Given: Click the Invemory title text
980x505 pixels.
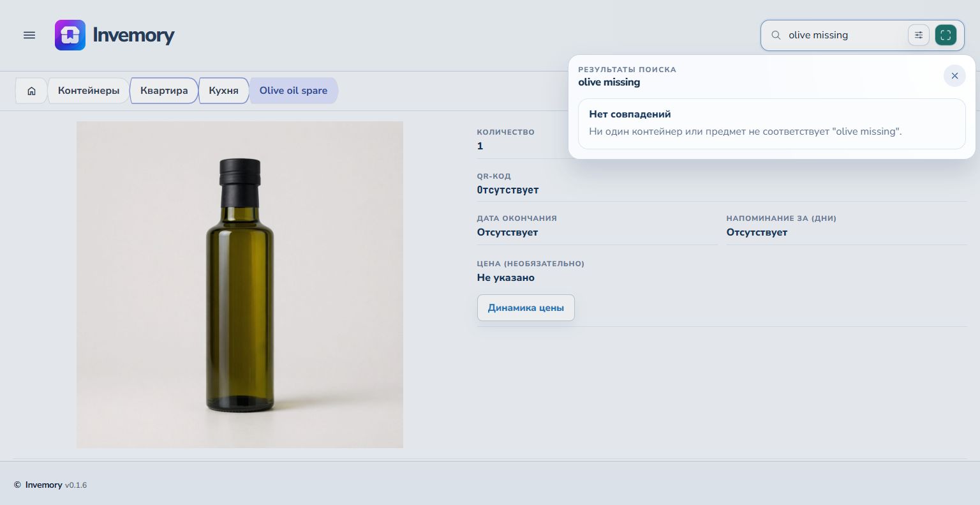Looking at the screenshot, I should pyautogui.click(x=133, y=35).
